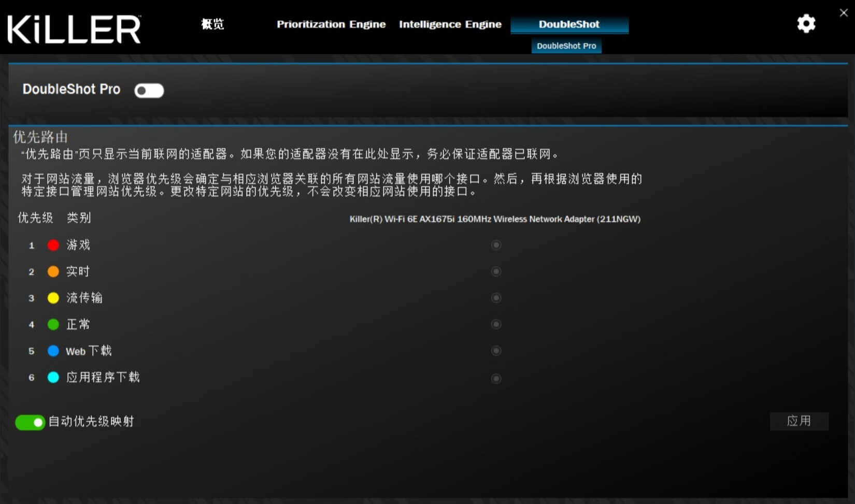Open the settings gear icon
This screenshot has height=504, width=855.
click(x=806, y=24)
